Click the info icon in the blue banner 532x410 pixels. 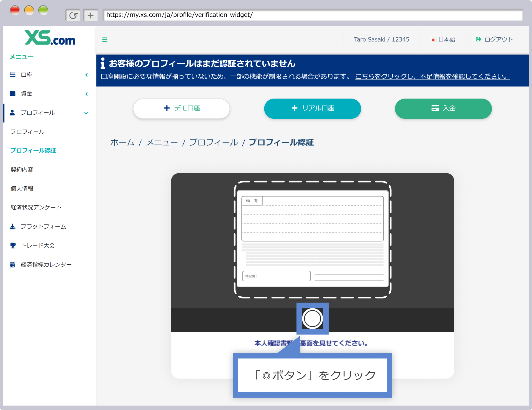(x=103, y=63)
